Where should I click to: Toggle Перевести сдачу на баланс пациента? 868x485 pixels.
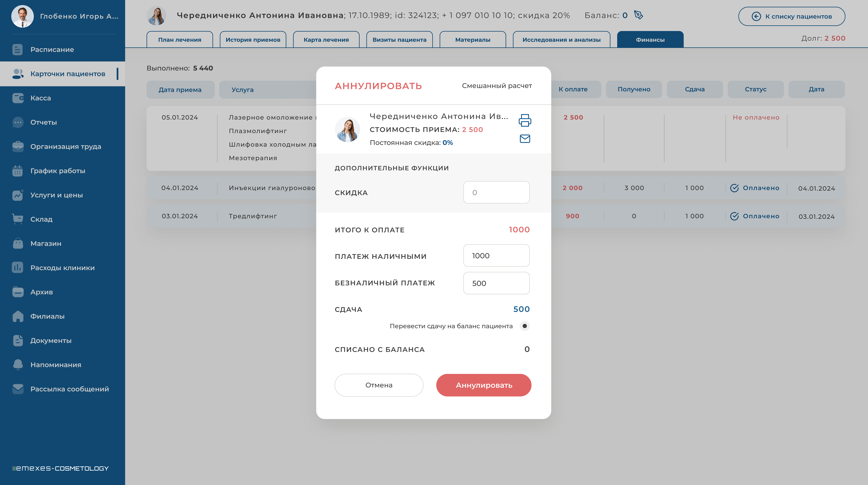click(524, 326)
